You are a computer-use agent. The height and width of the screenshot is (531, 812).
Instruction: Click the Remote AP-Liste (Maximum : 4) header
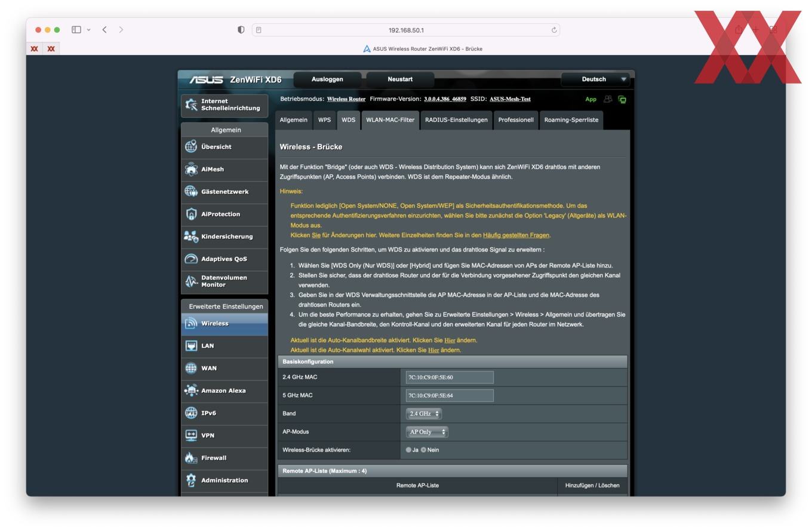[x=453, y=471]
